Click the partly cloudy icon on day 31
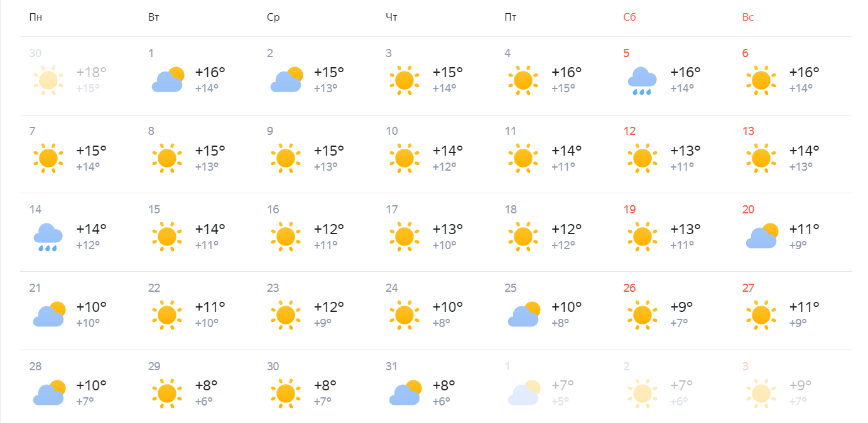868x423 pixels. [x=405, y=393]
